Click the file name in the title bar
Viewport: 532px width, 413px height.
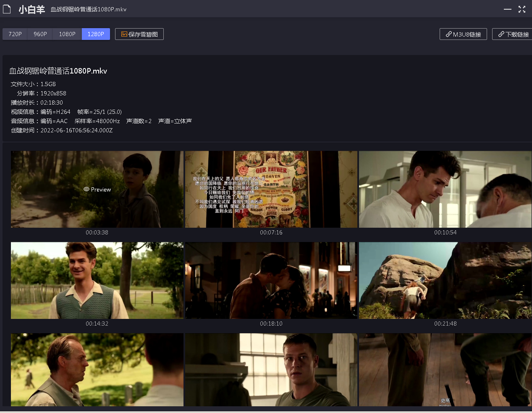coord(89,9)
